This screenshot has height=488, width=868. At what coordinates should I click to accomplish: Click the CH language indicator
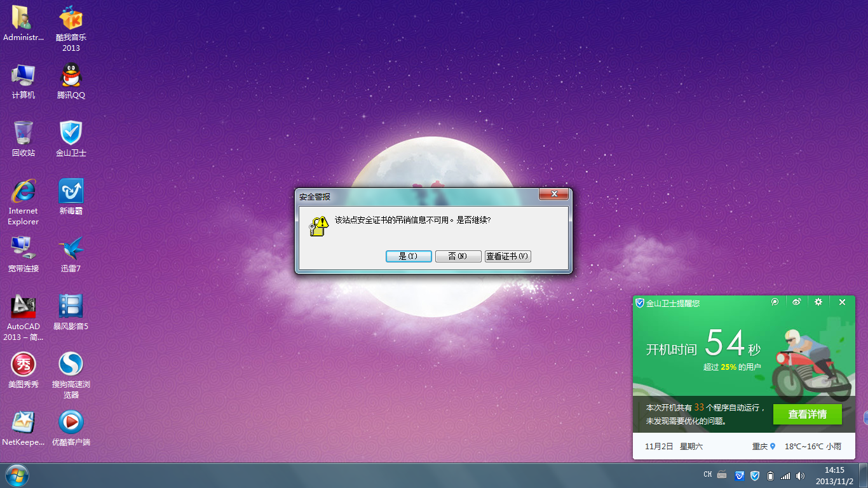(708, 475)
